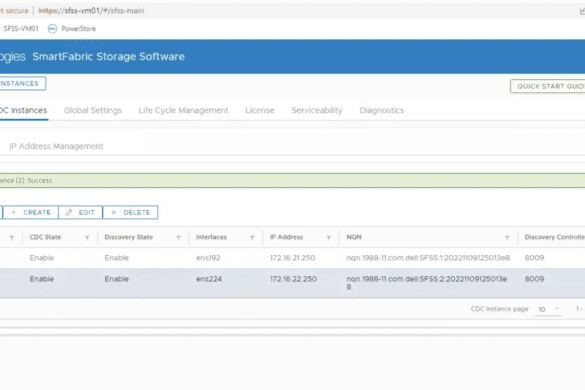Click the share icon in address bar
This screenshot has width=585, height=390.
[582, 11]
